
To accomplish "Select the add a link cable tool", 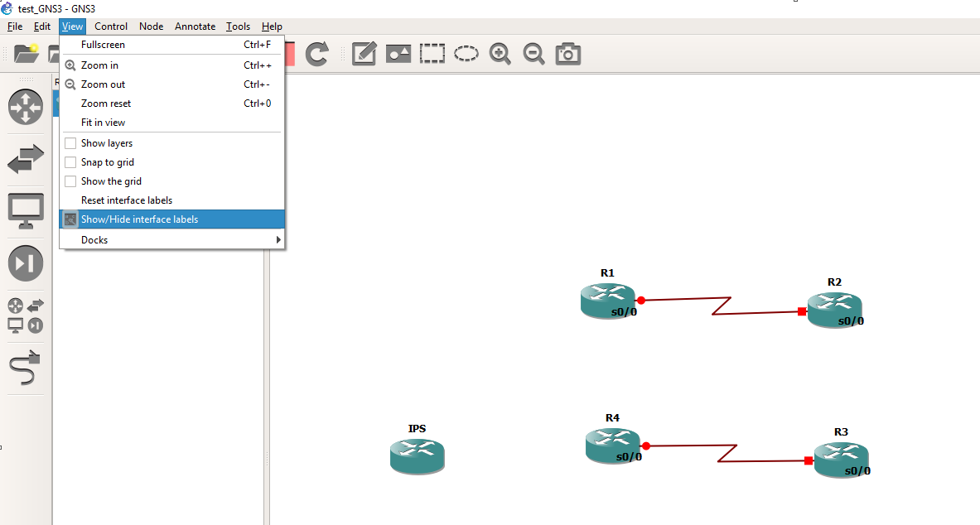I will point(26,368).
